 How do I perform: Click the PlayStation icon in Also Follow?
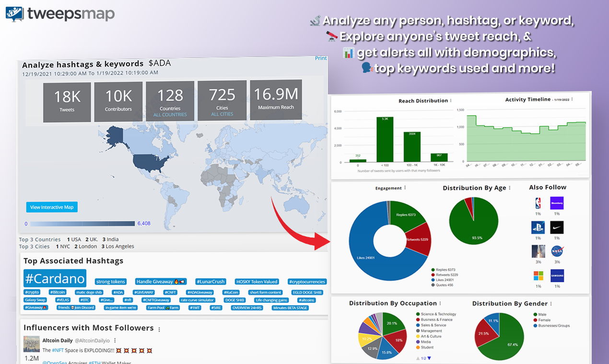pos(539,227)
